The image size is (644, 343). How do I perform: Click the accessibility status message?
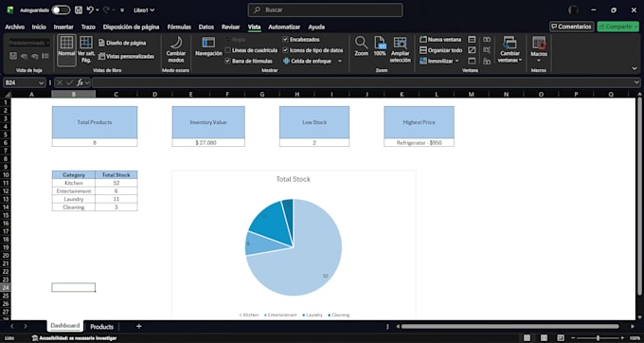[x=74, y=338]
